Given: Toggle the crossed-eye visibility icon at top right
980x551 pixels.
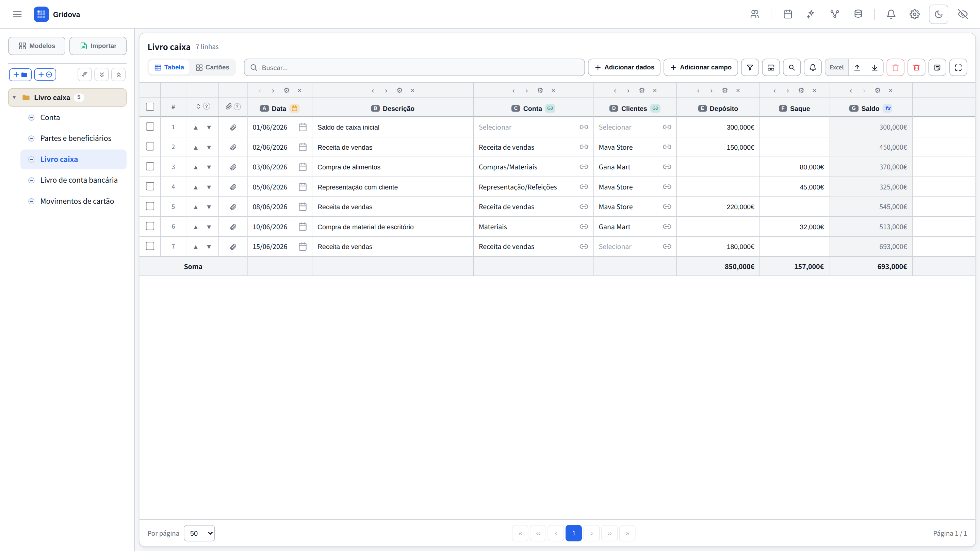Looking at the screenshot, I should pyautogui.click(x=963, y=14).
